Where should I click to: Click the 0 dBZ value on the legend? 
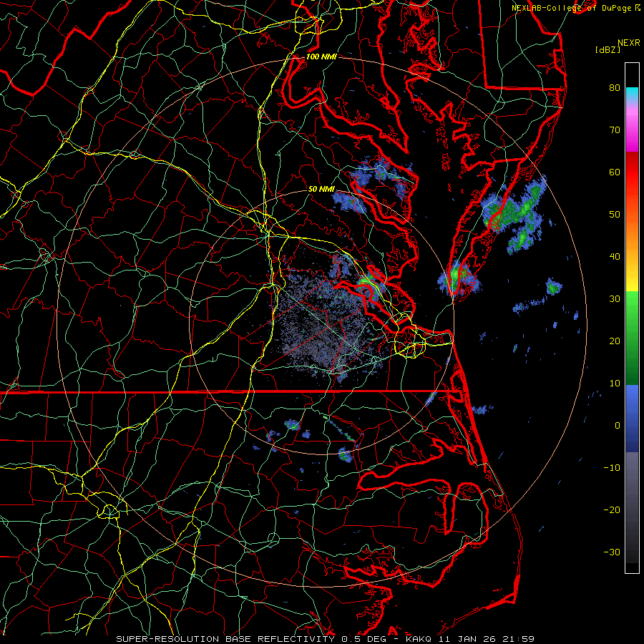[618, 426]
